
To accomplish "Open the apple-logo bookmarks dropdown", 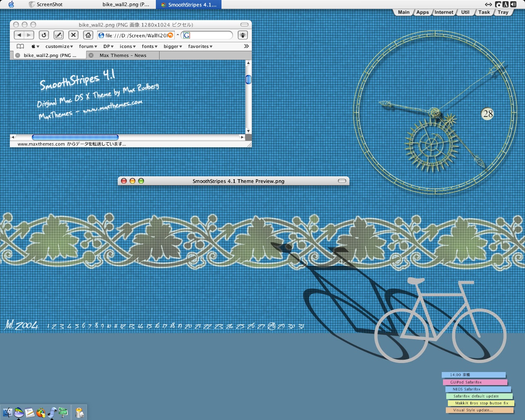I will (35, 46).
